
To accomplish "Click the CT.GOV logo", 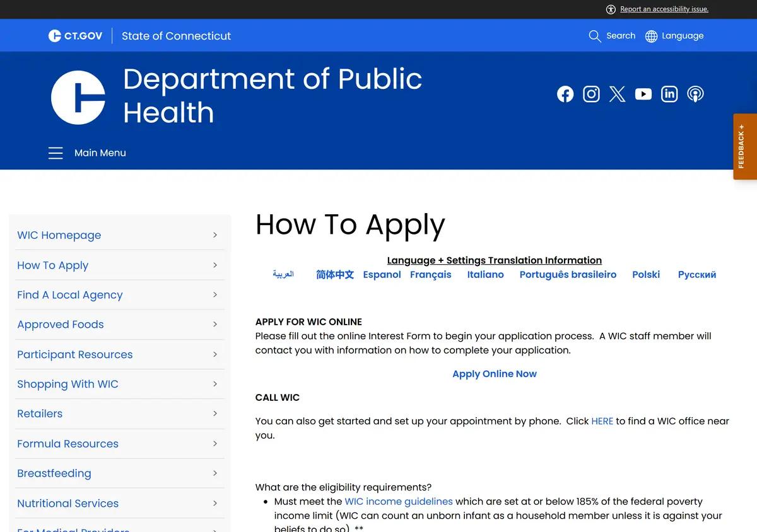I will [x=75, y=36].
